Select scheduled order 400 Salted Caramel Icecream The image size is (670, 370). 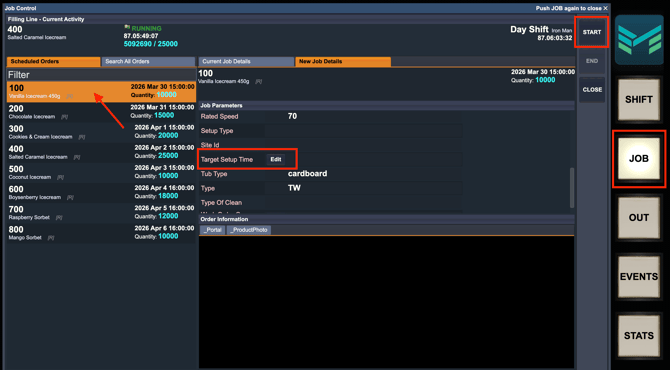click(x=101, y=153)
